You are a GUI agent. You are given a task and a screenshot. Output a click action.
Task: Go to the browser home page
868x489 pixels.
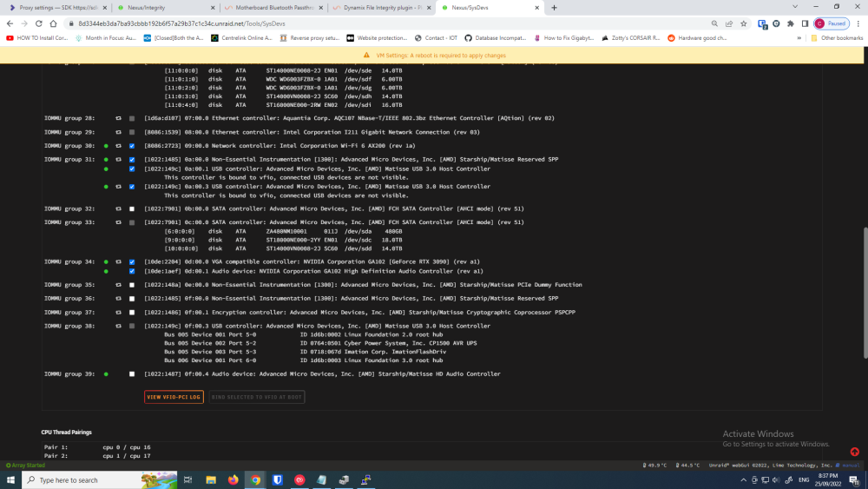(53, 23)
